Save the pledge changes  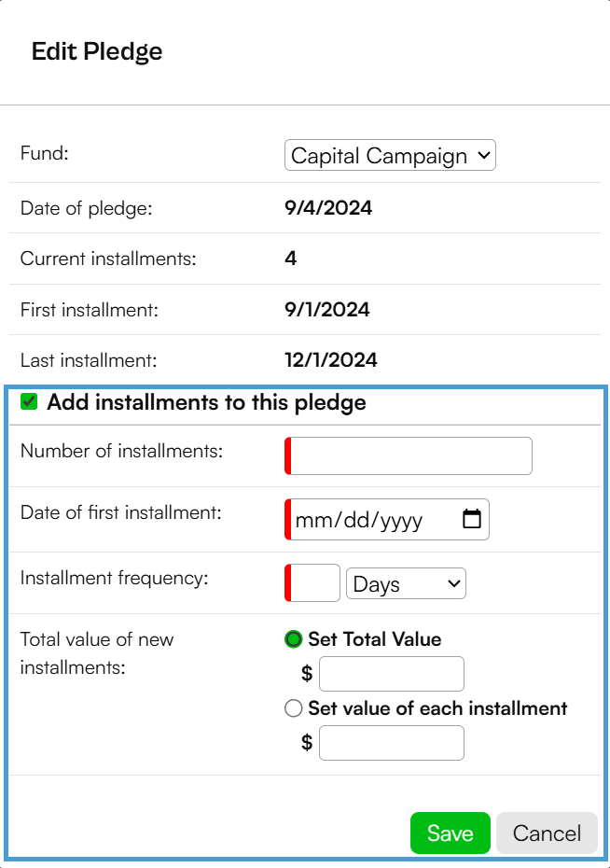coord(451,833)
